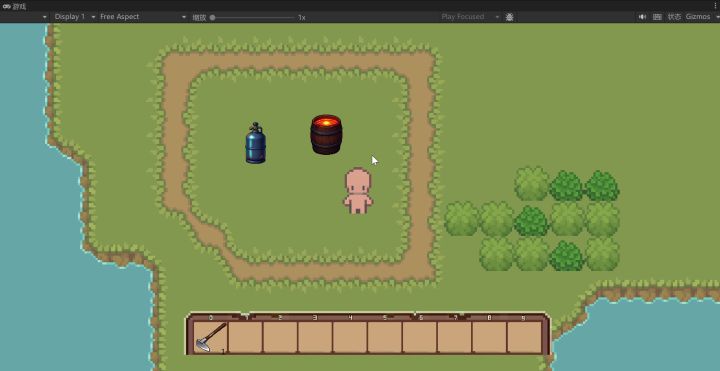This screenshot has width=720, height=371.
Task: Click the 缩放 scale slider handle
Action: [212, 17]
